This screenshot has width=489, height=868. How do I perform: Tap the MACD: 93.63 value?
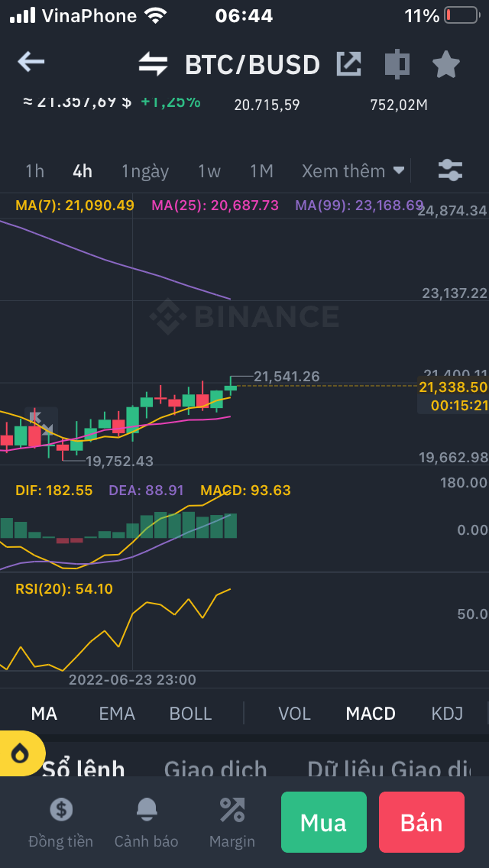pos(245,490)
